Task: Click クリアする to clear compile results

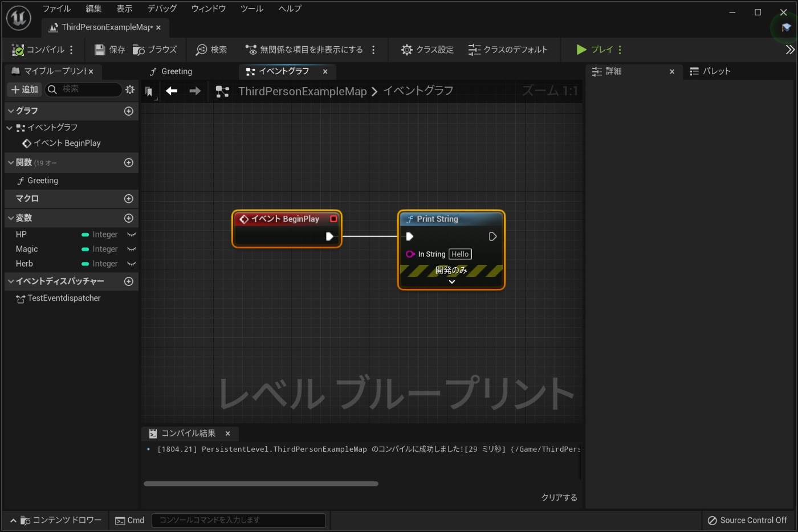Action: 559,497
